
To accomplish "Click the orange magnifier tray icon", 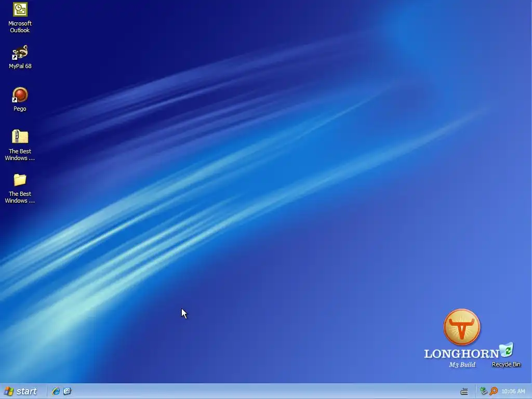I will click(x=494, y=391).
